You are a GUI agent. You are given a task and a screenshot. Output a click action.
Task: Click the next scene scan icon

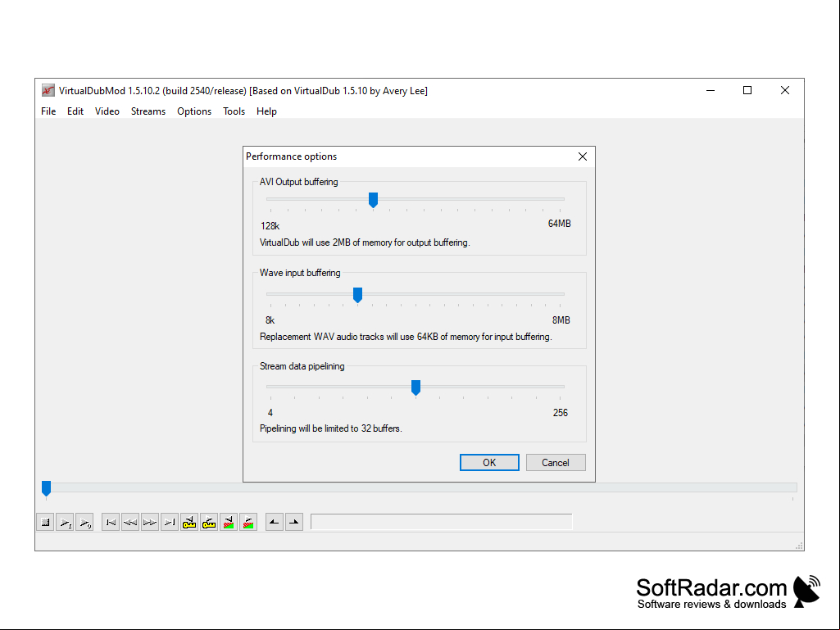[x=248, y=522]
